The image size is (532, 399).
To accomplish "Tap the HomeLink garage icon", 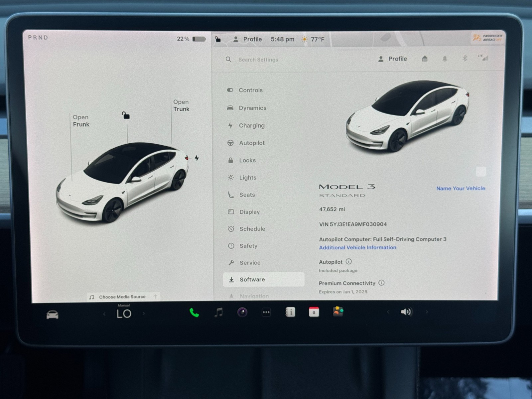I will click(425, 59).
